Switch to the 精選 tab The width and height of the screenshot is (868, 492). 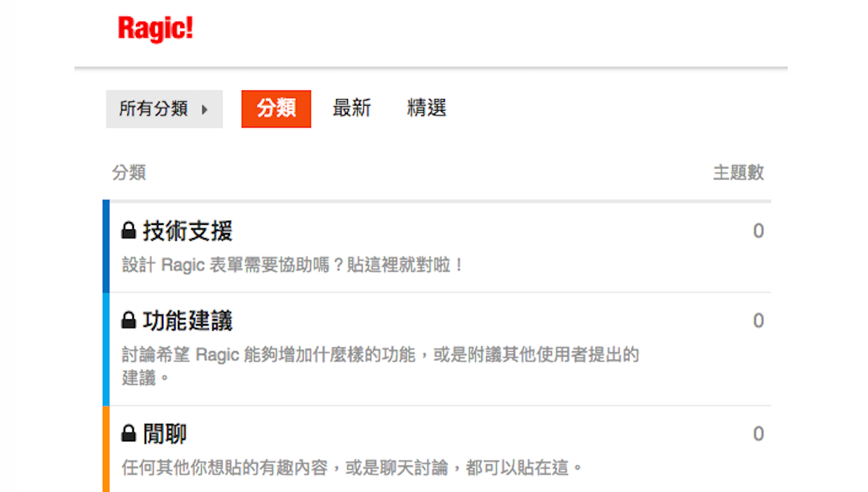[425, 109]
